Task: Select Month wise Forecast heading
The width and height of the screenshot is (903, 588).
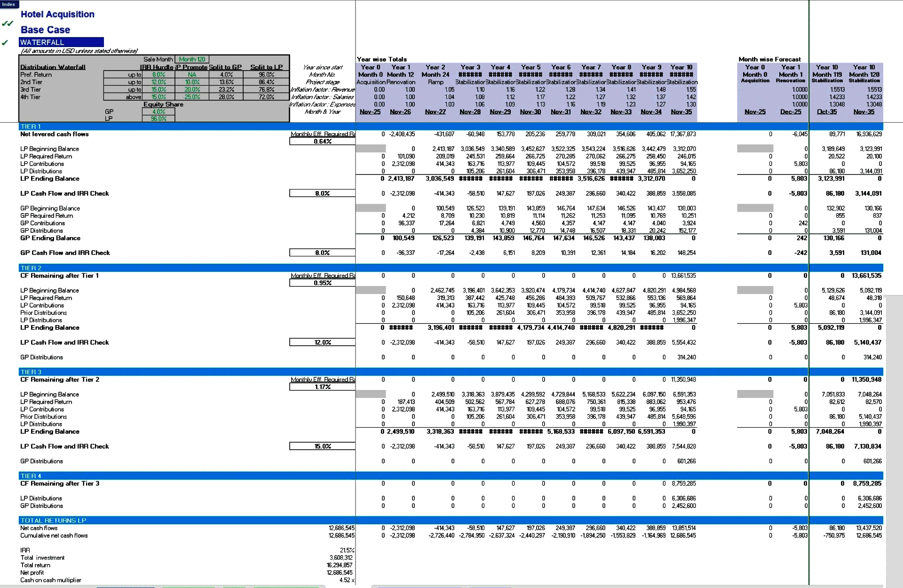Action: [769, 59]
